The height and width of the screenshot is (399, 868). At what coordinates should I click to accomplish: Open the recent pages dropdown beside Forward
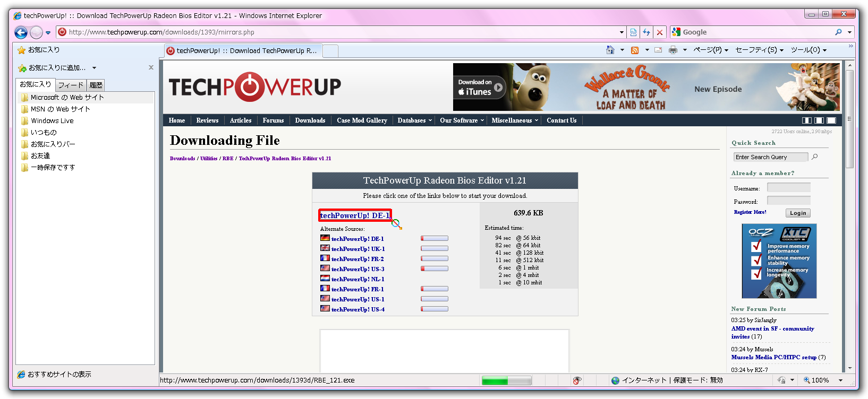coord(48,32)
